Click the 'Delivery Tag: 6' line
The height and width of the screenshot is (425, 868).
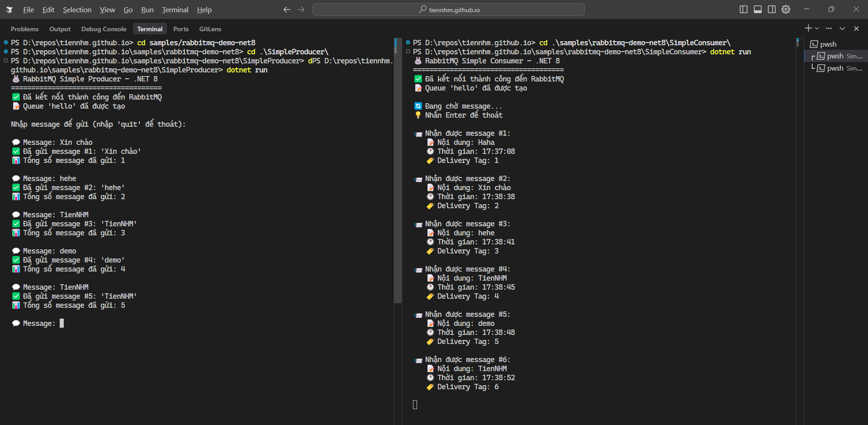click(x=462, y=387)
